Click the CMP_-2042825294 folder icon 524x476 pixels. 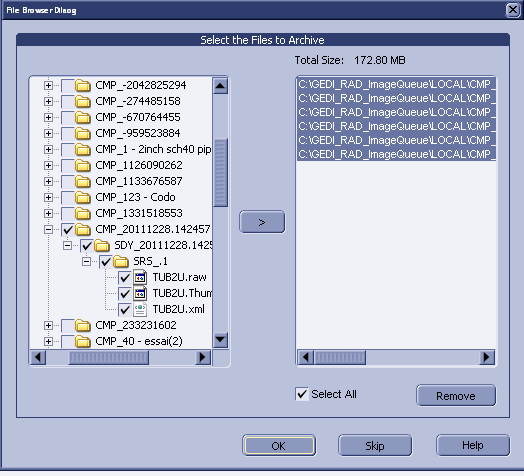coord(83,85)
